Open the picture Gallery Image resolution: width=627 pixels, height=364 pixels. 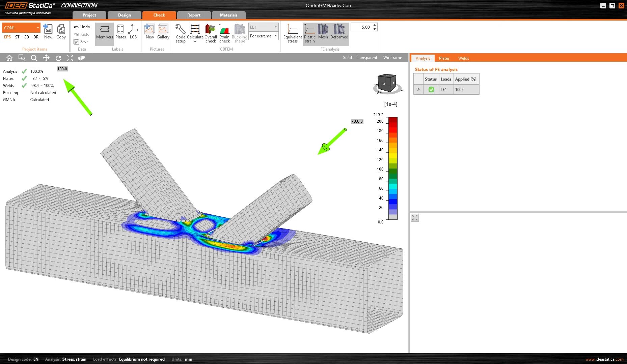tap(163, 32)
